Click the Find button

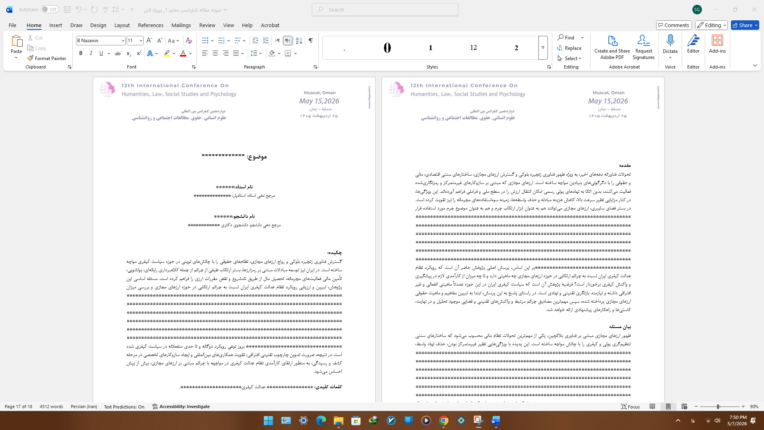[567, 37]
